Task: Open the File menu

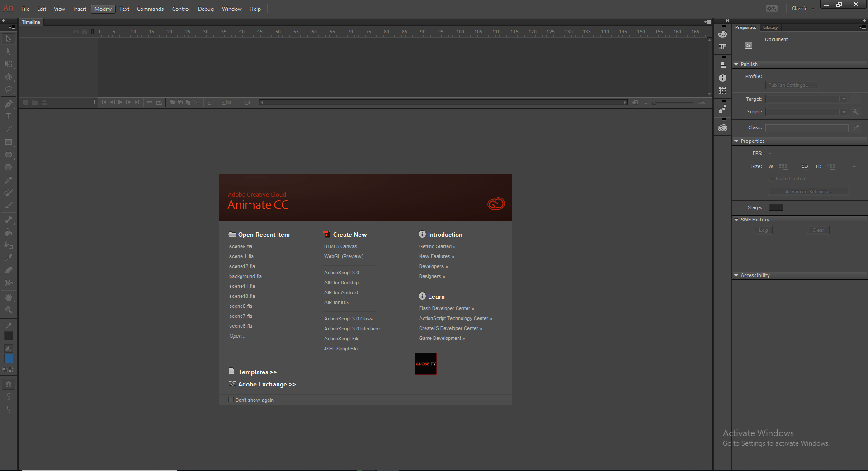Action: click(x=25, y=9)
